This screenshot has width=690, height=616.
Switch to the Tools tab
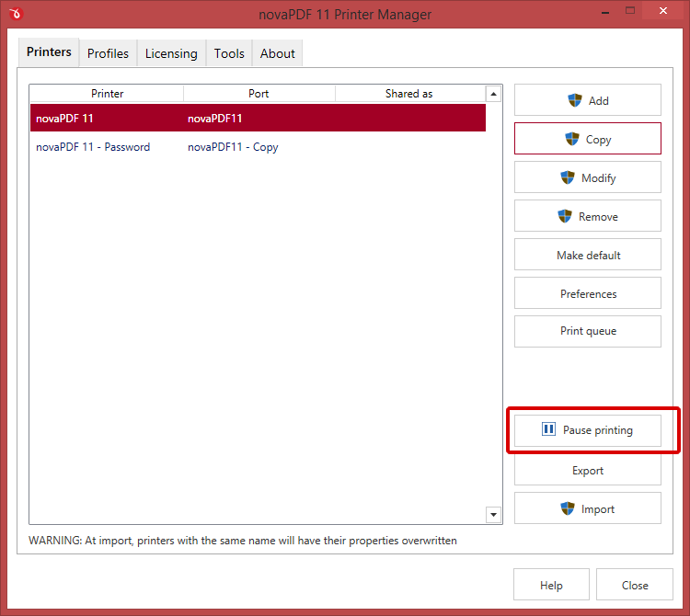tap(229, 53)
